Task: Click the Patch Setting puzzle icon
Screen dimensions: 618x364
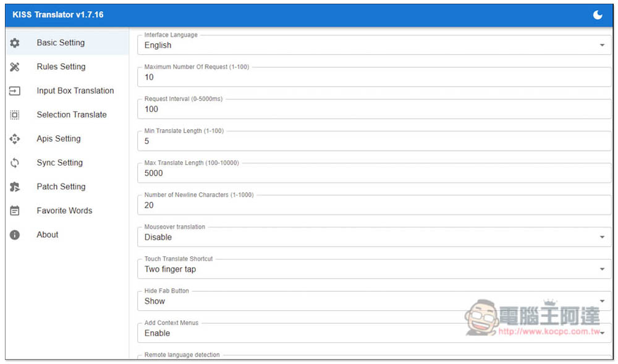Action: click(x=15, y=187)
